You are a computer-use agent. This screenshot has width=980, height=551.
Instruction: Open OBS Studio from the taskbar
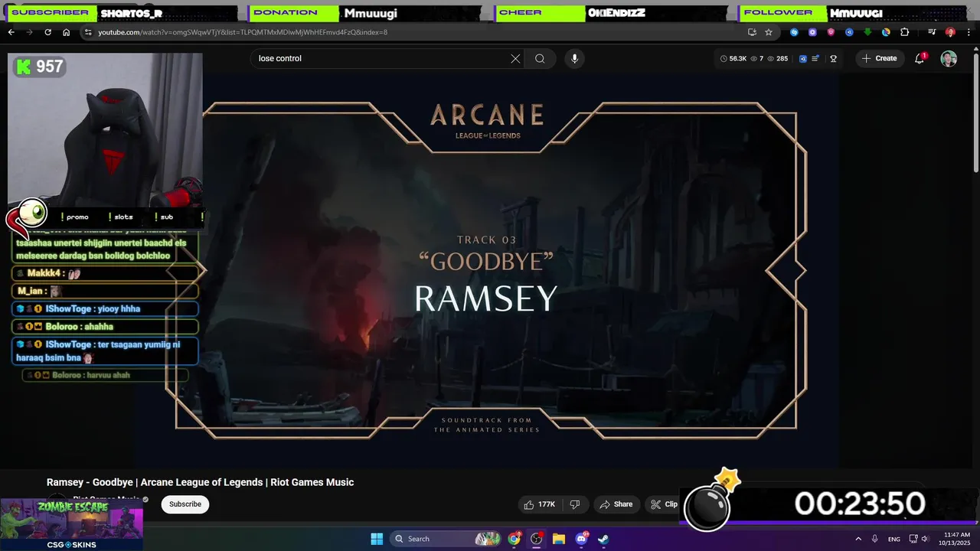[537, 539]
